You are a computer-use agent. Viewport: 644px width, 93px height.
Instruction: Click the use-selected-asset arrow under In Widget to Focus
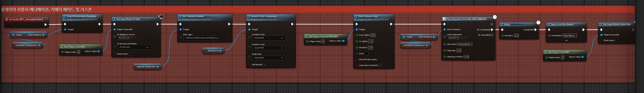[132, 38]
